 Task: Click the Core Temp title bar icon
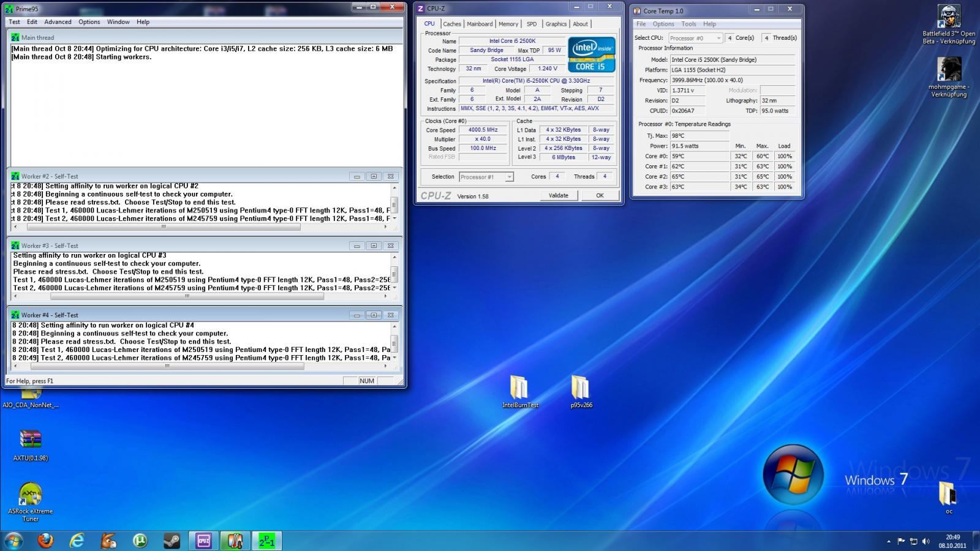pyautogui.click(x=637, y=11)
